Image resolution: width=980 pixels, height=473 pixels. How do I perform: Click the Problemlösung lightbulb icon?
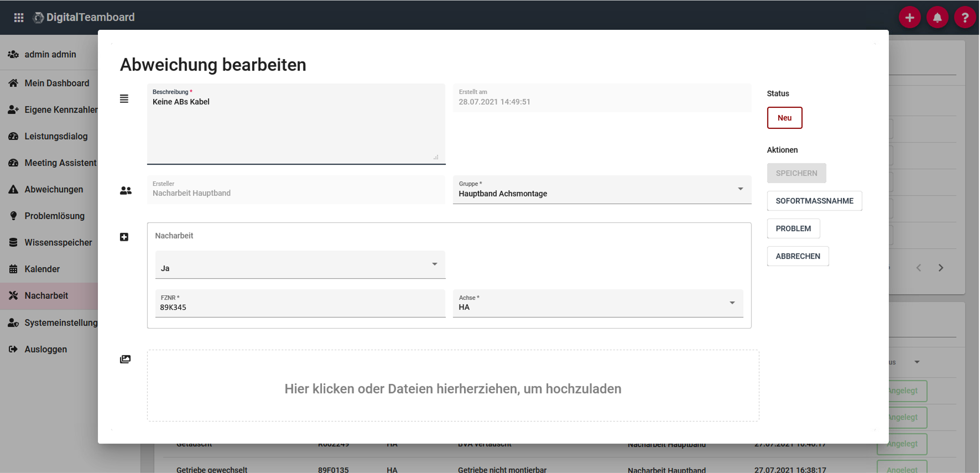tap(13, 216)
